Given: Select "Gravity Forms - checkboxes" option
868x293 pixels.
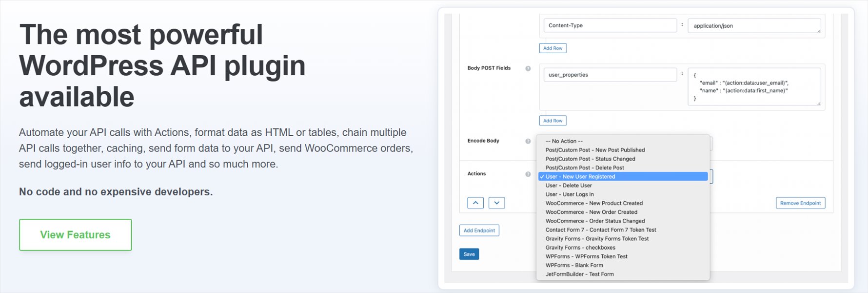Looking at the screenshot, I should [x=580, y=248].
